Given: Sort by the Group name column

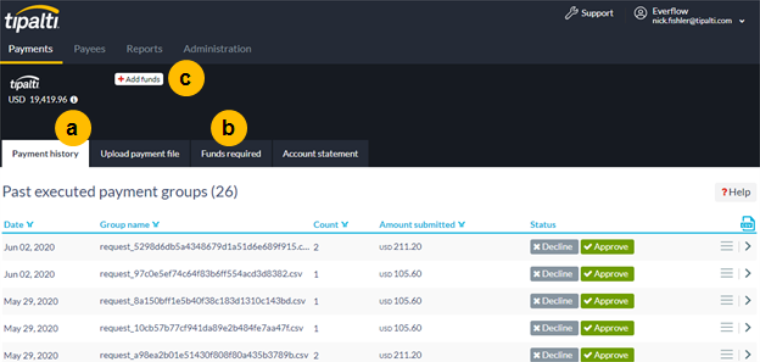Looking at the screenshot, I should (x=129, y=225).
